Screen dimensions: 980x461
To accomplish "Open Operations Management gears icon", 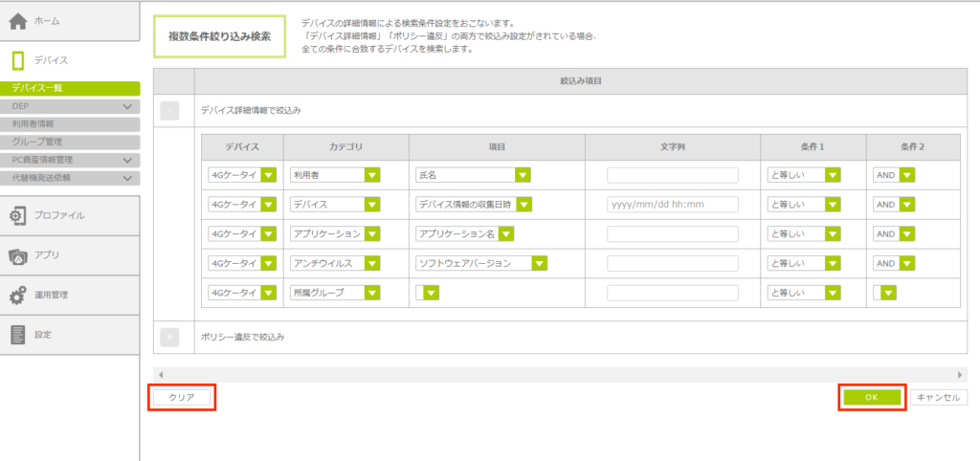I will coord(17,296).
